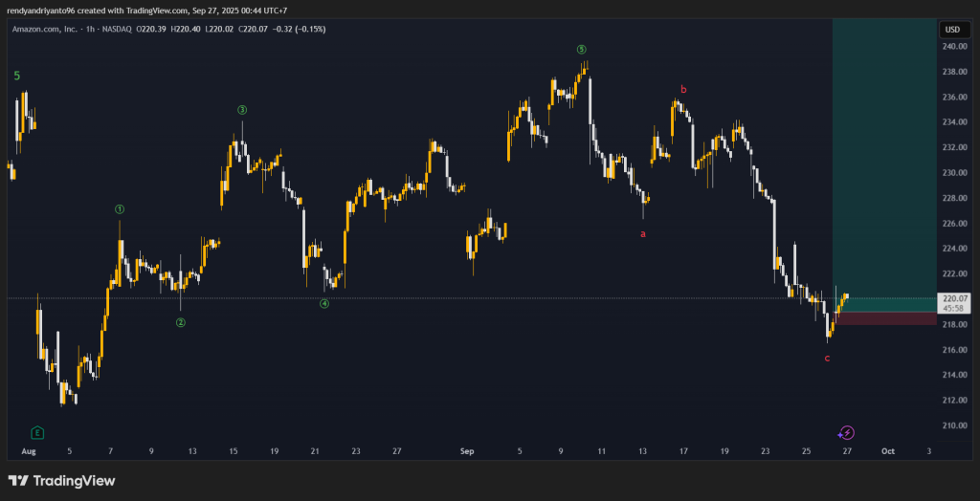Click the Sep marker on time axis
This screenshot has width=980, height=501.
click(x=467, y=449)
